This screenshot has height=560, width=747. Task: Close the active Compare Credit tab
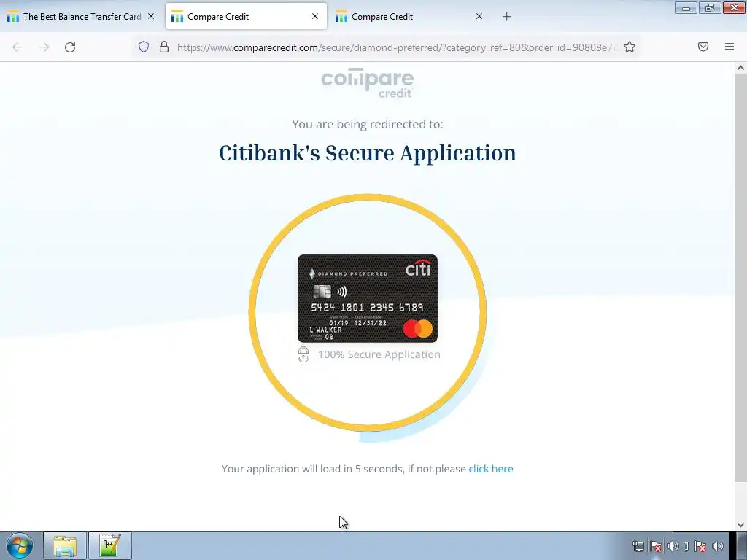click(x=315, y=16)
